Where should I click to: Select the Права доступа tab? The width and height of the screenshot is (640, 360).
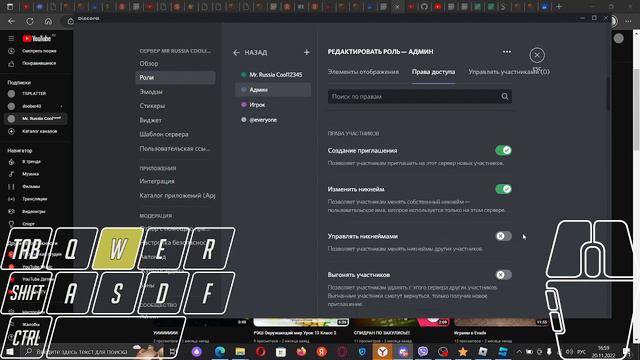tap(433, 72)
